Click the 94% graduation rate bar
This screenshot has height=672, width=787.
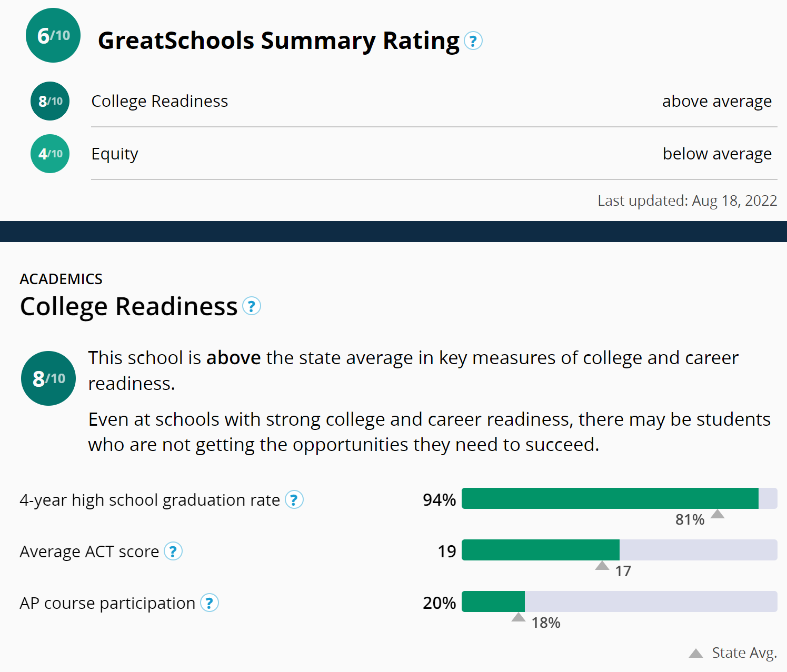[x=610, y=498]
